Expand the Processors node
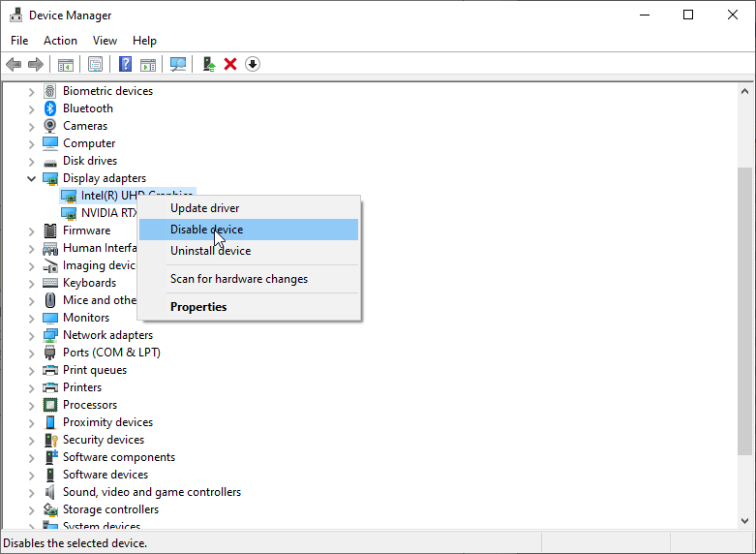Viewport: 756px width, 554px height. 31,405
